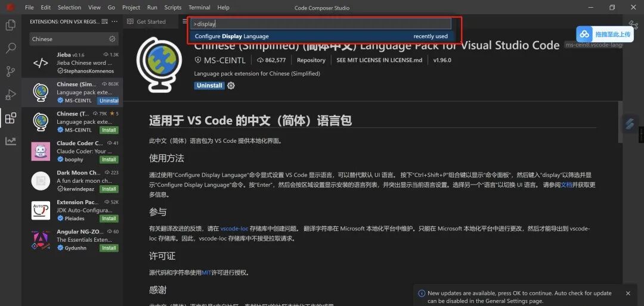Open the Scripts menu
The width and height of the screenshot is (644, 306).
point(173,7)
